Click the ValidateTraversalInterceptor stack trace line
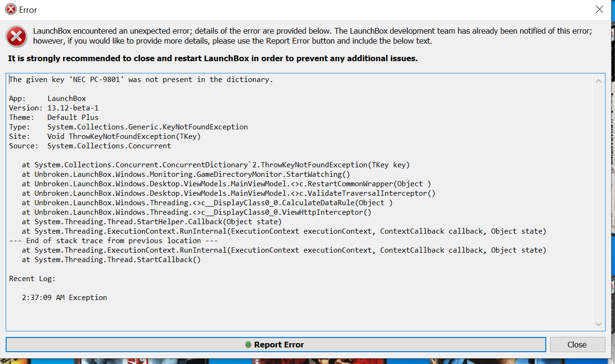 229,193
